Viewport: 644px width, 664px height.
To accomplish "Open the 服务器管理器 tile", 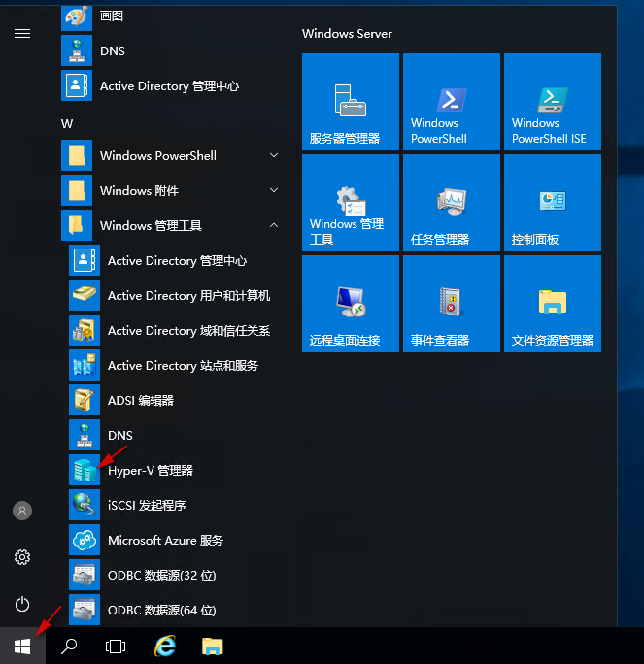I will click(x=351, y=102).
